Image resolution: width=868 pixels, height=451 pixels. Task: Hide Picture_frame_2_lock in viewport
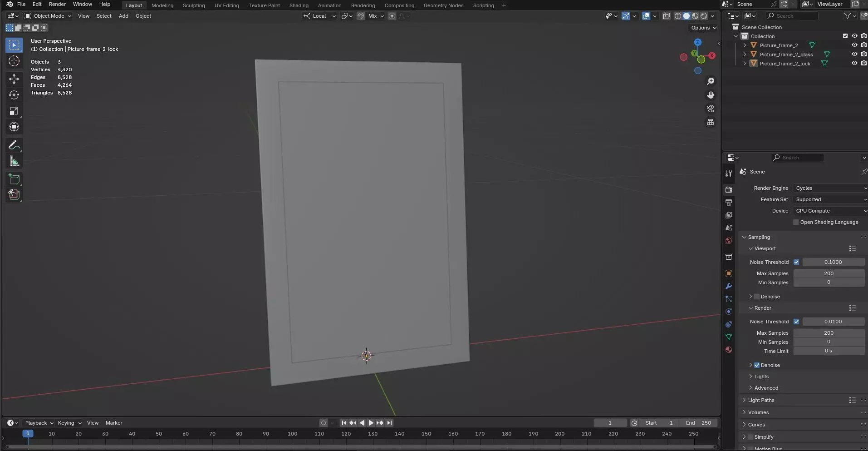click(854, 63)
